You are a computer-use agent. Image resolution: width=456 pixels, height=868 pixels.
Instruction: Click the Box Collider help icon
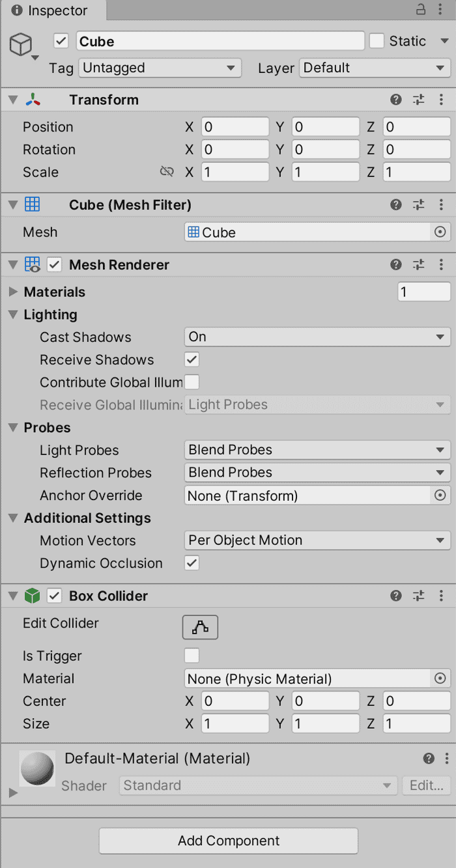(x=396, y=595)
